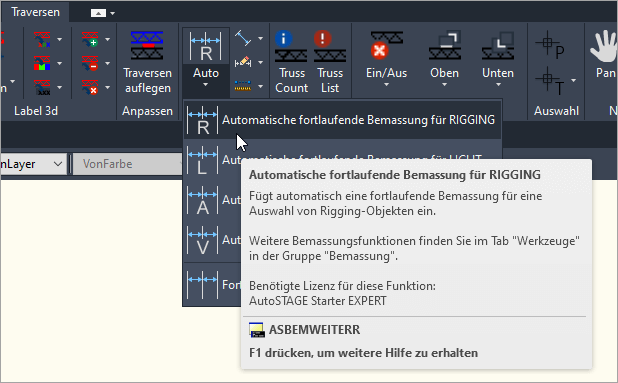Select the plain Fortlaufende dimension menu entry

click(x=213, y=284)
